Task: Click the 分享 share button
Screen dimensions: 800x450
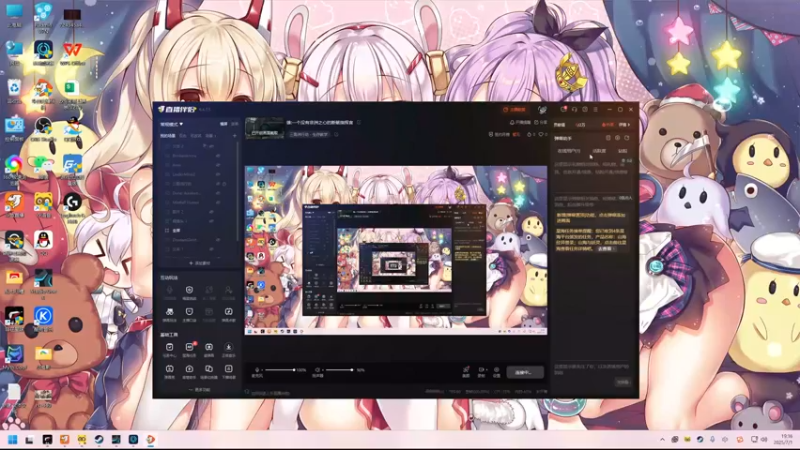Action: click(540, 122)
